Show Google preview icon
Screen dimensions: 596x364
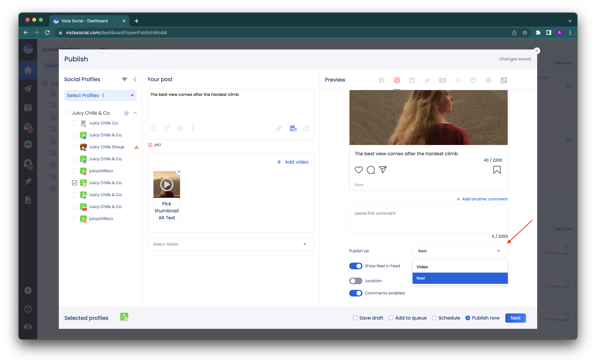[x=458, y=80]
